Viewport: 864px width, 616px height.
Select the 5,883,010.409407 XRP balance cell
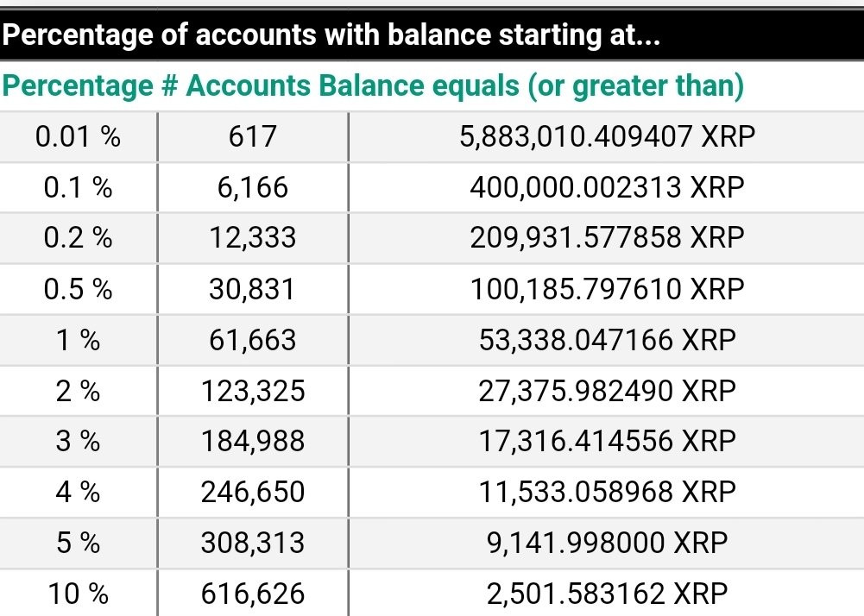[x=607, y=136]
